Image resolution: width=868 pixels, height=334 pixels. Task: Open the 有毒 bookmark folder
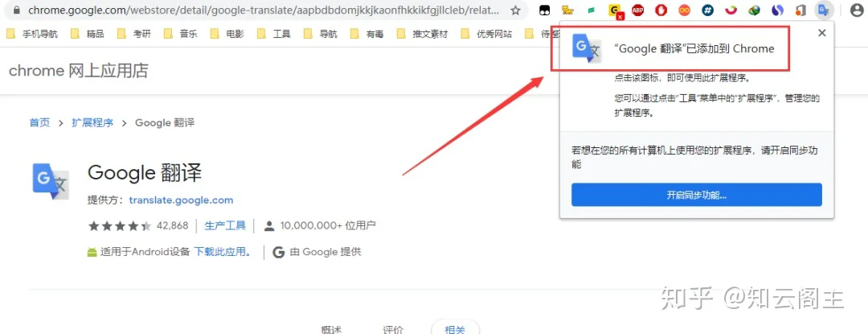[367, 34]
